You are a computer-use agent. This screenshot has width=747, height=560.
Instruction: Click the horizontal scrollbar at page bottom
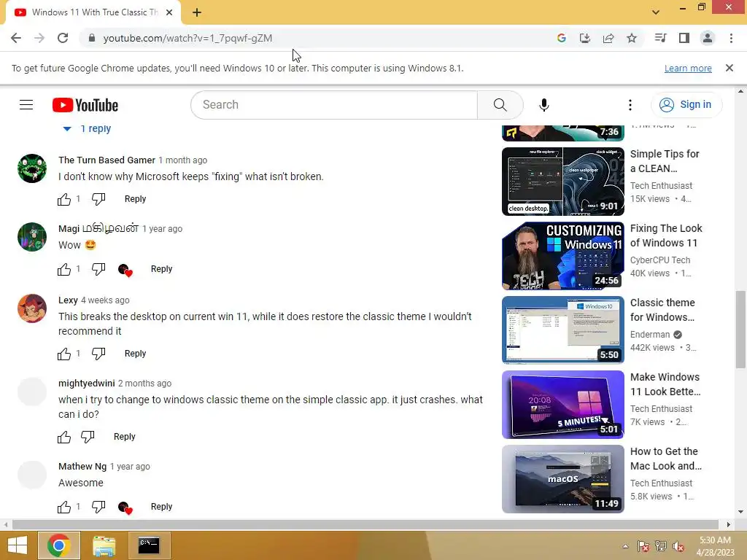pyautogui.click(x=365, y=525)
